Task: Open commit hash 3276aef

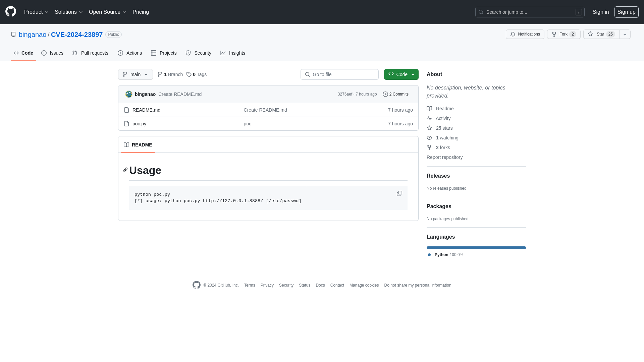Action: (345, 94)
